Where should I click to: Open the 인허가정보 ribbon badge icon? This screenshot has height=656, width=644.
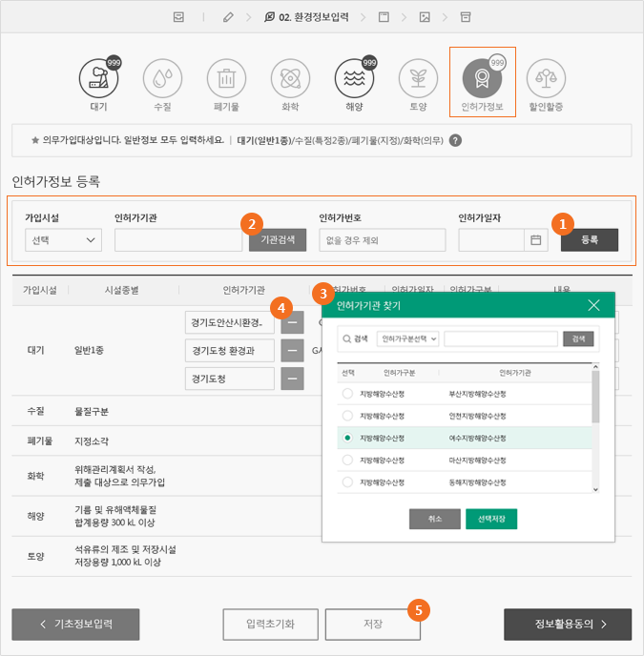[482, 78]
